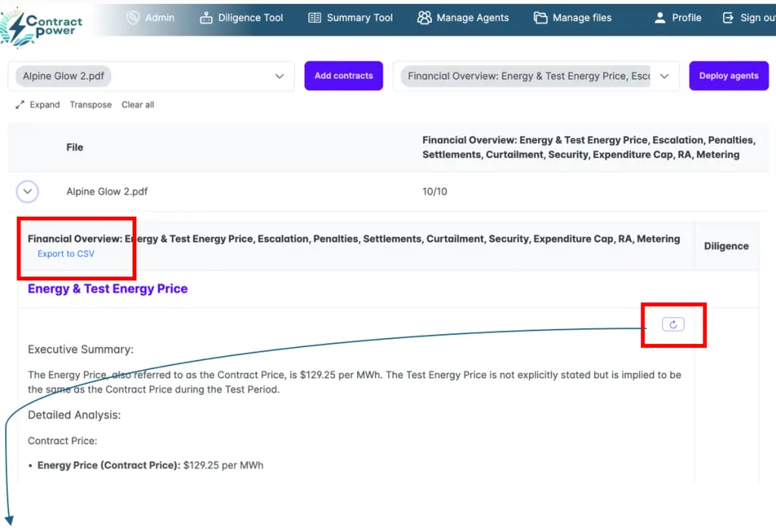Open the Alpine Glow 2.pdf contract dropdown
Image resolution: width=776 pixels, height=532 pixels.
pyautogui.click(x=279, y=77)
